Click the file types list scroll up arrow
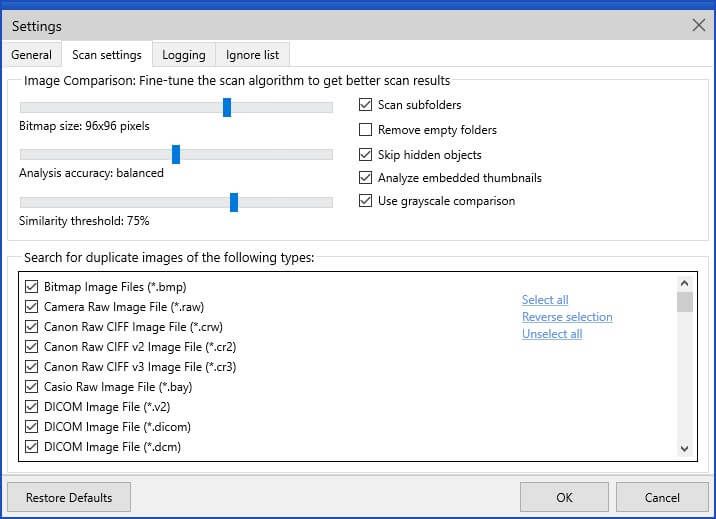The image size is (716, 519). (x=684, y=283)
